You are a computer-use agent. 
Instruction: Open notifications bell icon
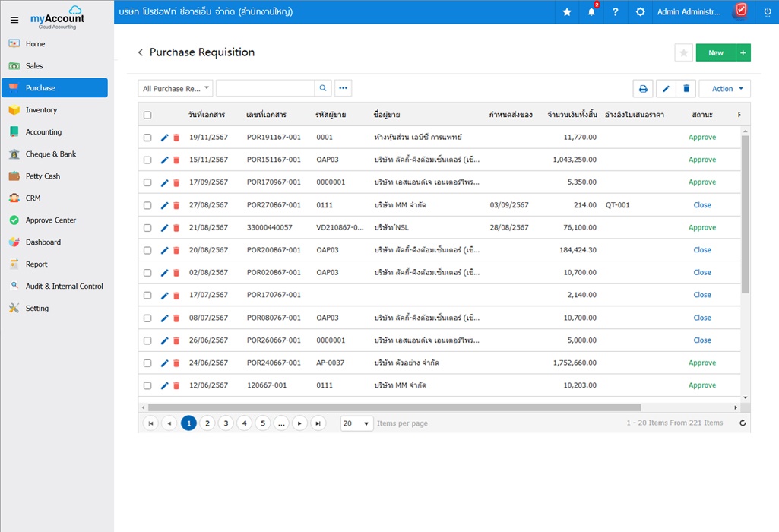(591, 12)
